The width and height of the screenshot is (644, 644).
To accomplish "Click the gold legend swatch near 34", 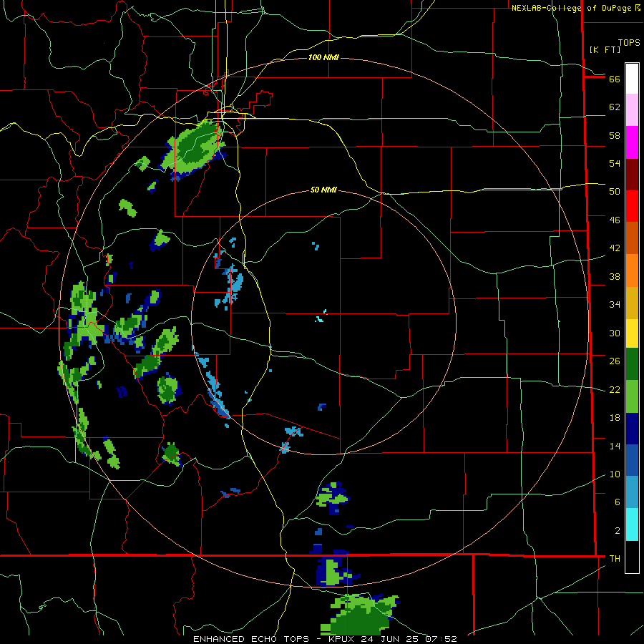I will click(632, 303).
